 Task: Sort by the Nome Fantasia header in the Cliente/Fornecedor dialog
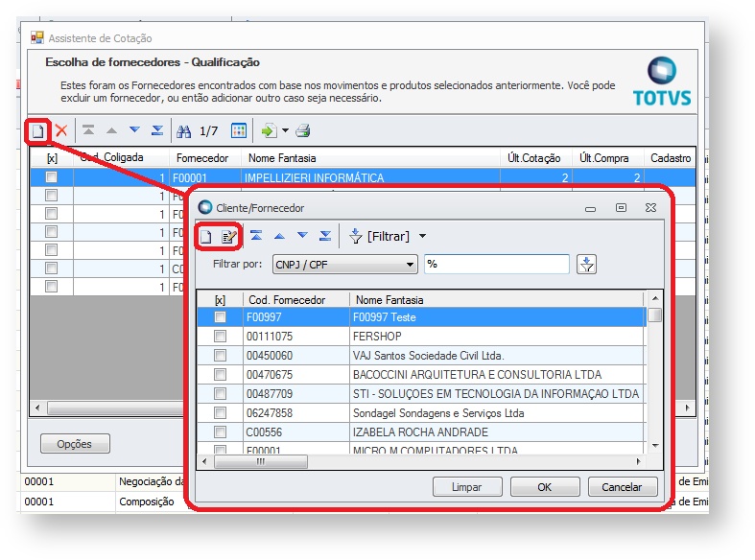496,300
